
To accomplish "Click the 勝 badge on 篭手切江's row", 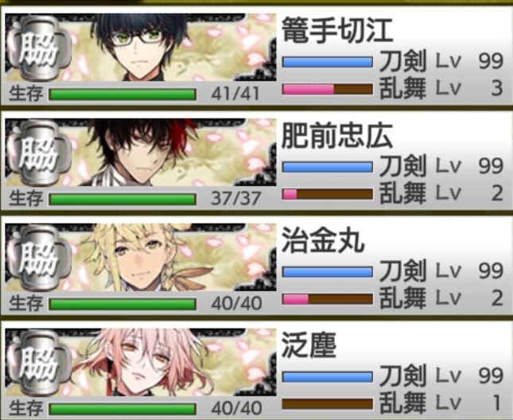I will 39,48.
